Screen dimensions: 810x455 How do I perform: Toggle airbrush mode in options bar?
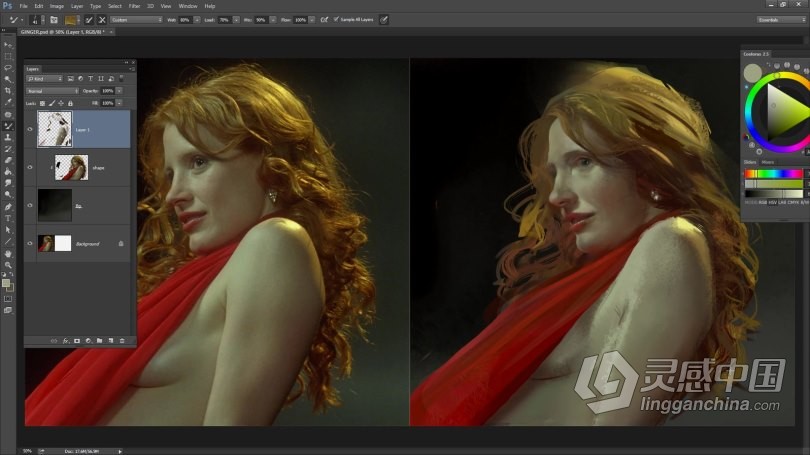coord(324,20)
